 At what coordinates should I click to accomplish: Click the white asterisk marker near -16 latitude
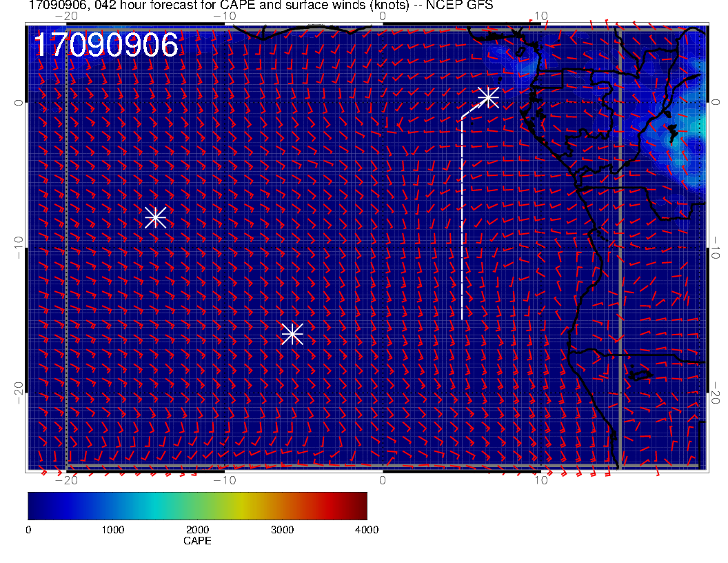(x=292, y=334)
